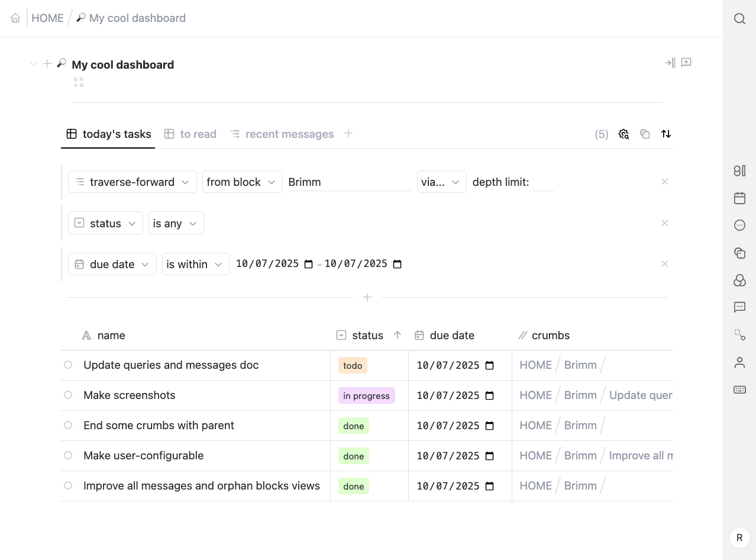Open calendar picker for Update queries row date
Screen dimensions: 756x560
tap(490, 365)
